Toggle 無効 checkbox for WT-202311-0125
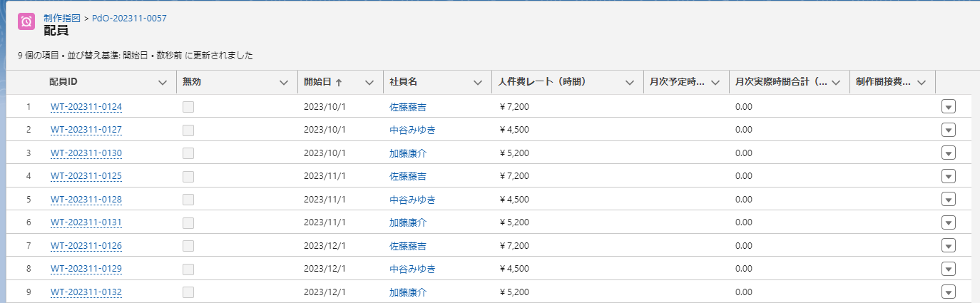This screenshot has width=980, height=303. (188, 176)
